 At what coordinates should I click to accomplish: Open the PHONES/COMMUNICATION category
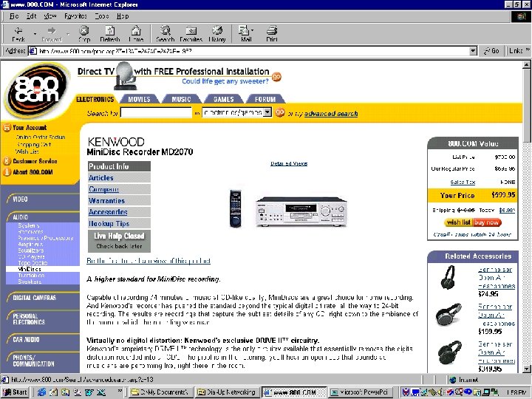click(x=33, y=361)
